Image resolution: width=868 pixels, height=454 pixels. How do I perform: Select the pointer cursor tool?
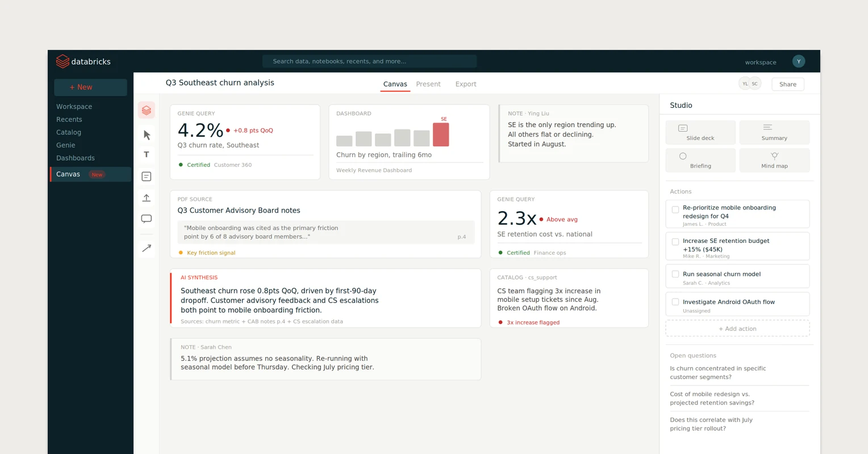click(x=147, y=135)
